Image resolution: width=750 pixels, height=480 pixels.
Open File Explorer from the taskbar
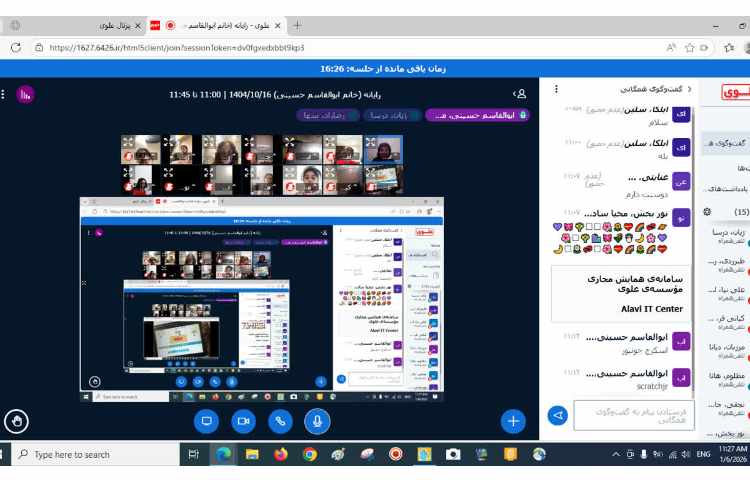click(x=252, y=454)
